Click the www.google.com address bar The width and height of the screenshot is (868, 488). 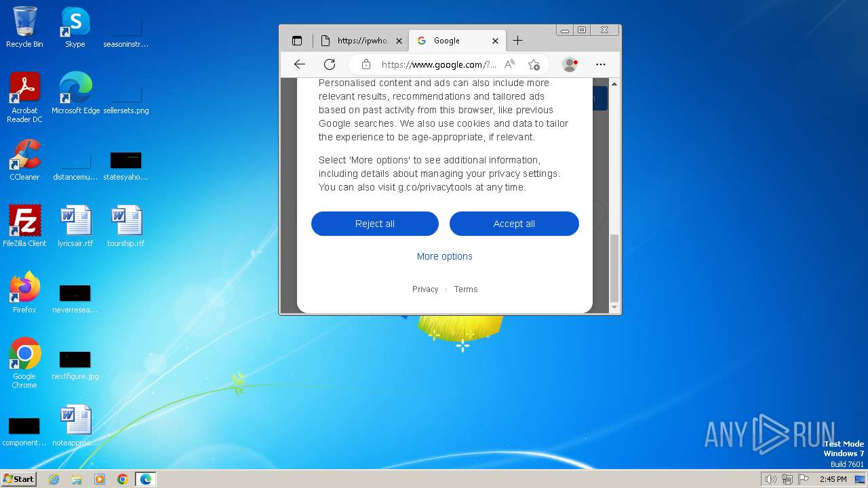tap(439, 64)
